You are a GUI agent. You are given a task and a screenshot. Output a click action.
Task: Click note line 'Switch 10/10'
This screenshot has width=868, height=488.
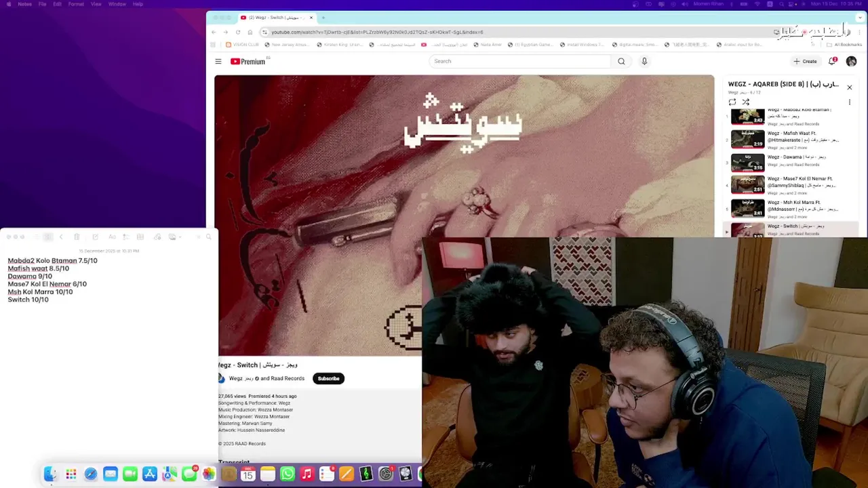pyautogui.click(x=28, y=300)
